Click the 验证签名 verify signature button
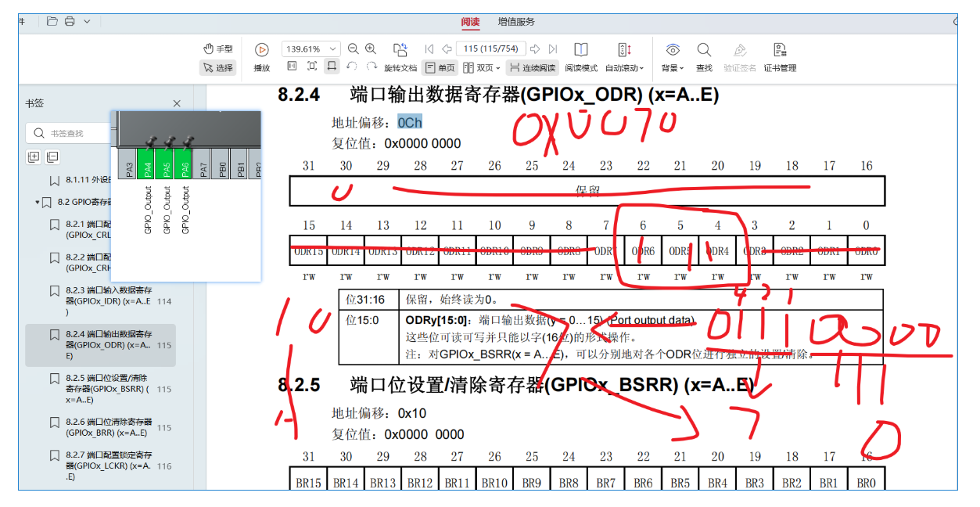Image resolution: width=980 pixels, height=507 pixels. tap(740, 57)
